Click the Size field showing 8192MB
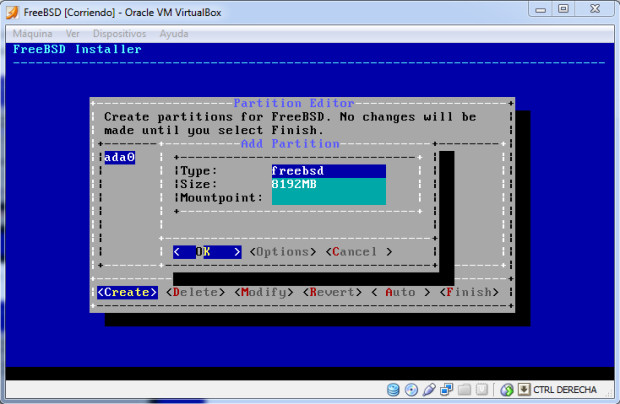620x404 pixels. tap(328, 184)
